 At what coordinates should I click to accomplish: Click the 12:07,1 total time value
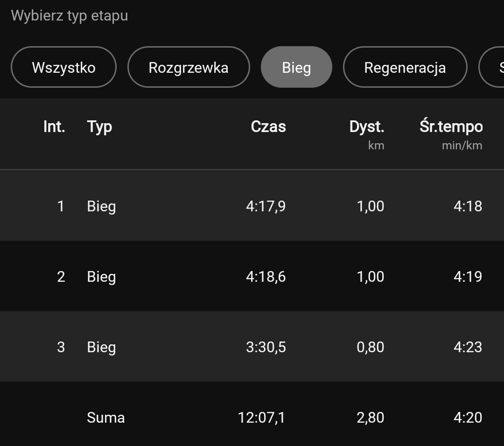coord(261,418)
